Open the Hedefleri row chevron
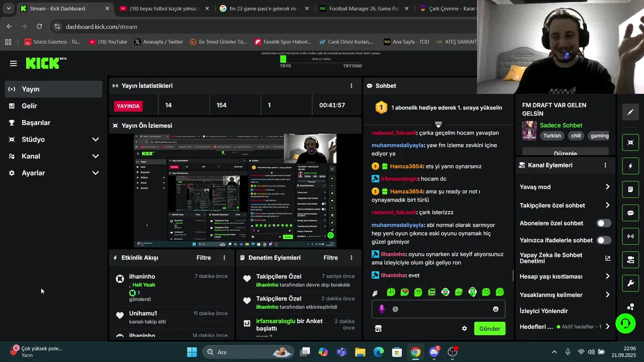The height and width of the screenshot is (362, 644). 607,327
